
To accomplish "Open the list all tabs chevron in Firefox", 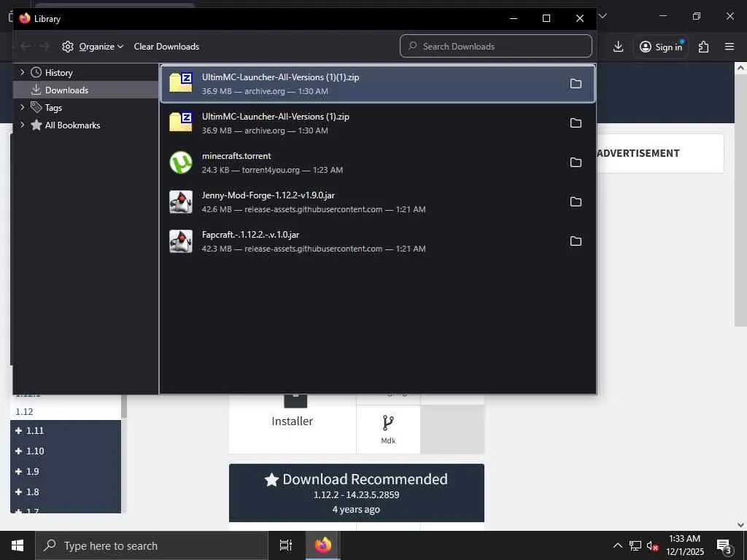I will [x=603, y=16].
